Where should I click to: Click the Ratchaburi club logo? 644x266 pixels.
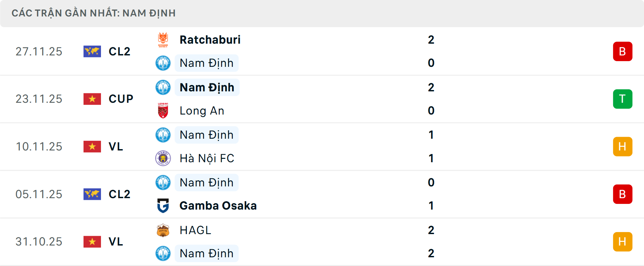click(163, 40)
